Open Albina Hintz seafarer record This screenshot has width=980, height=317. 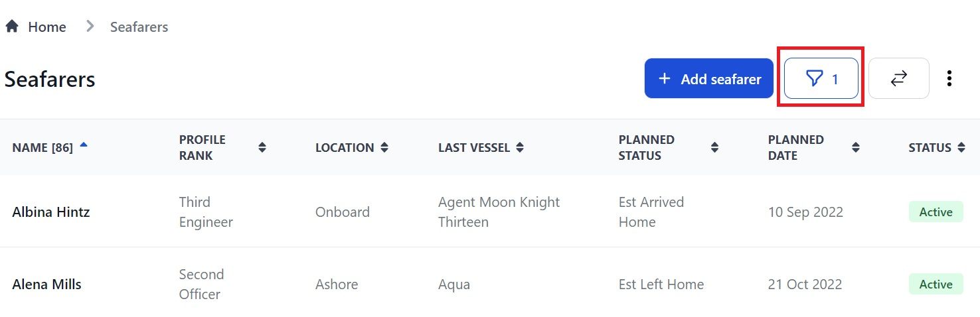coord(51,212)
